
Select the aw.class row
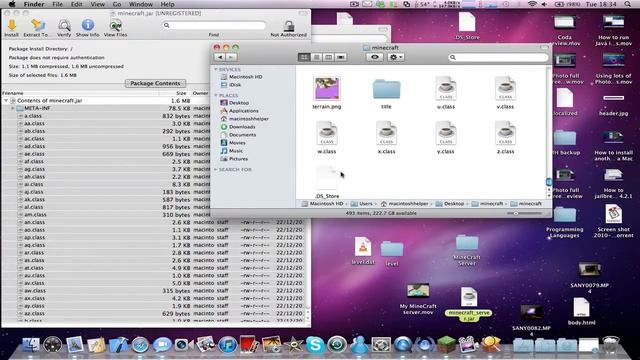153,291
